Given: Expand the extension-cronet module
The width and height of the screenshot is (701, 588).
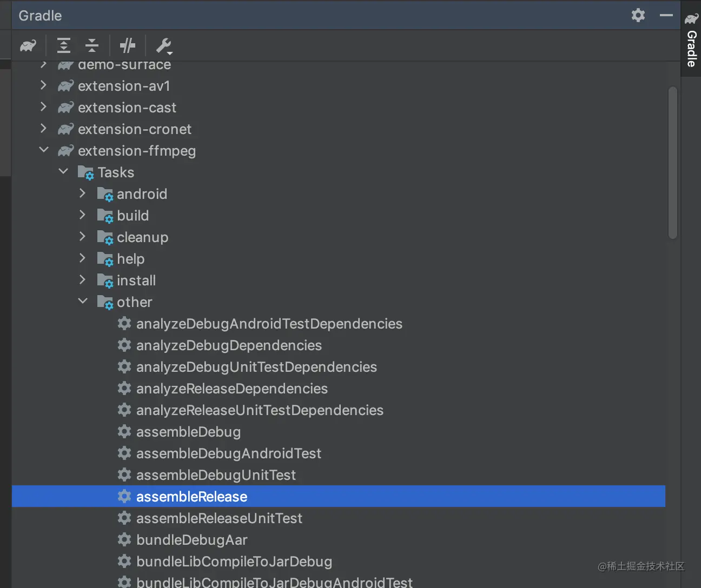Looking at the screenshot, I should click(x=44, y=129).
